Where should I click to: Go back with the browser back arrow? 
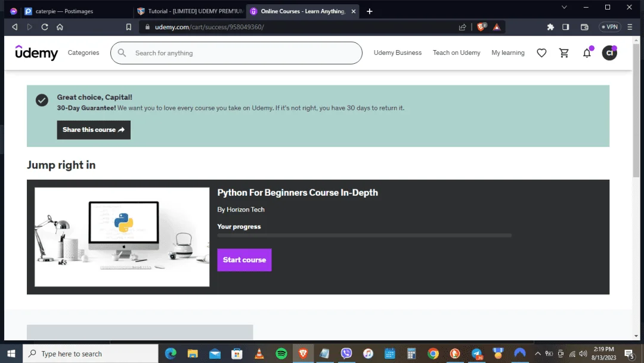15,27
